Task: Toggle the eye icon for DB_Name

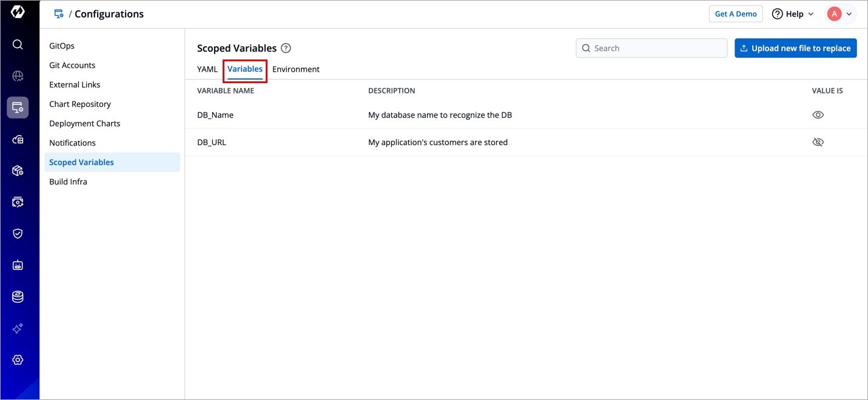Action: (818, 115)
